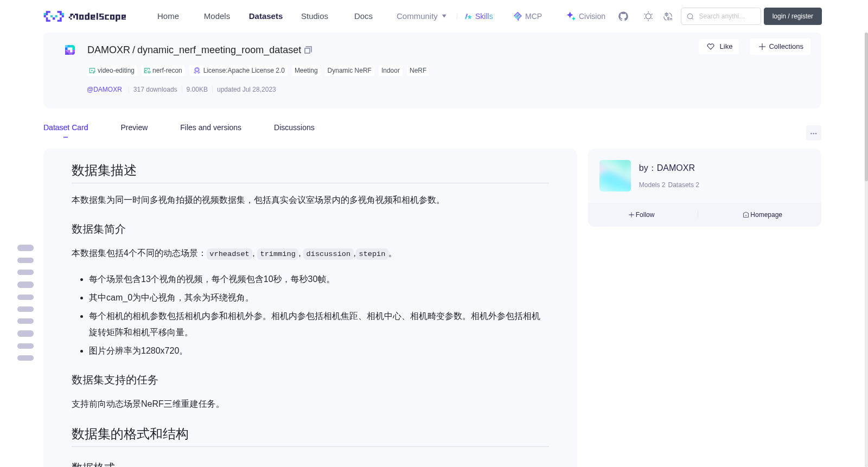868x467 pixels.
Task: Click the Indoor tag
Action: (x=391, y=71)
